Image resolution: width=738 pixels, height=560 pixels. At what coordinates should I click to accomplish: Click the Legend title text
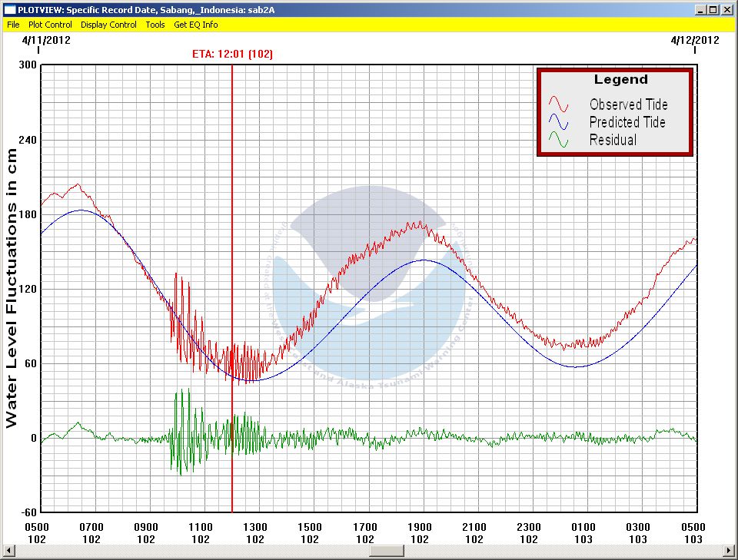click(x=621, y=80)
